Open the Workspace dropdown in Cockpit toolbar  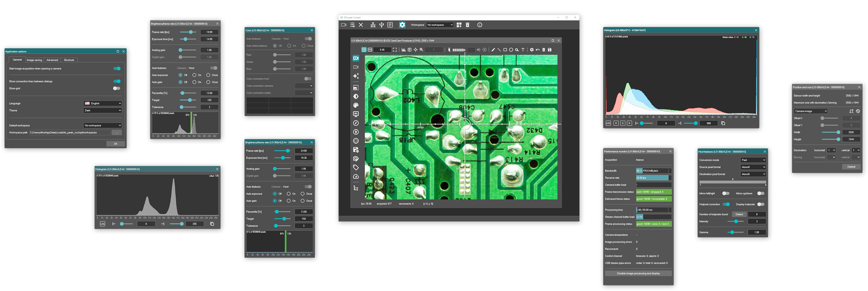point(440,25)
